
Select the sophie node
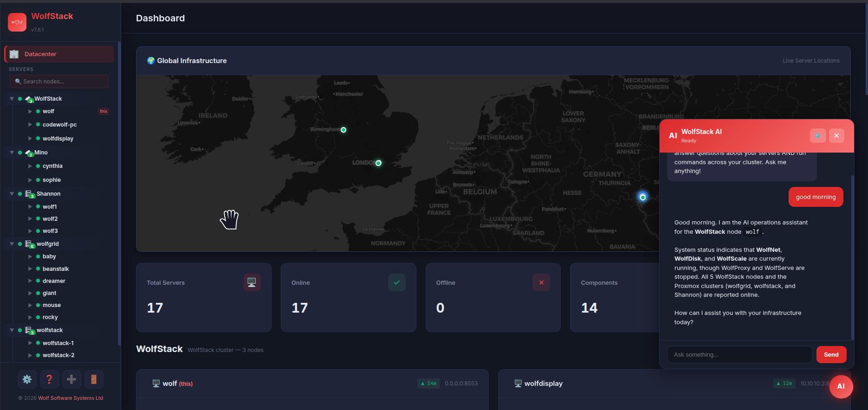pos(52,180)
